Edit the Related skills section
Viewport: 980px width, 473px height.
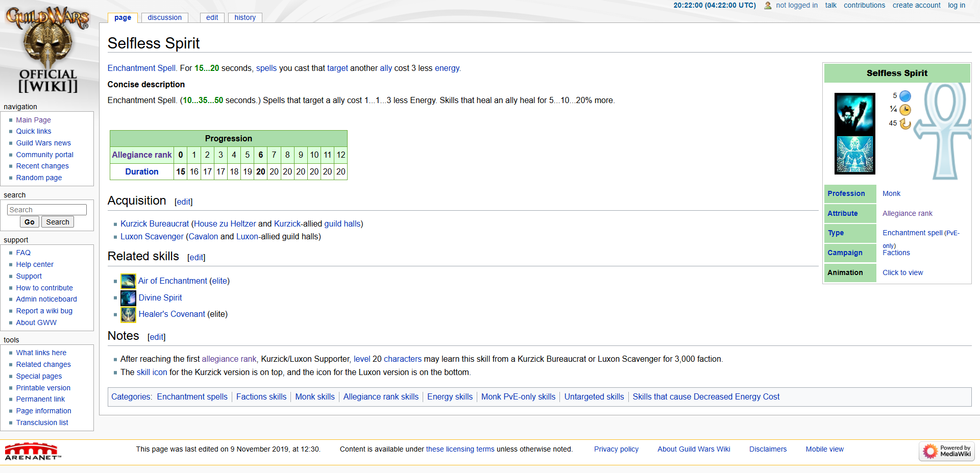tap(196, 257)
